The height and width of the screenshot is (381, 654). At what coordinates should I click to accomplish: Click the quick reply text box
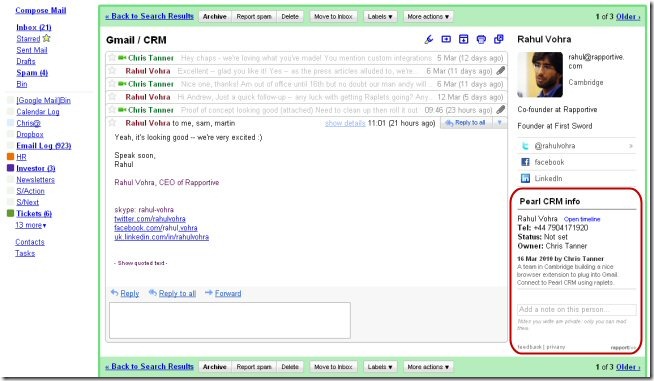point(230,320)
